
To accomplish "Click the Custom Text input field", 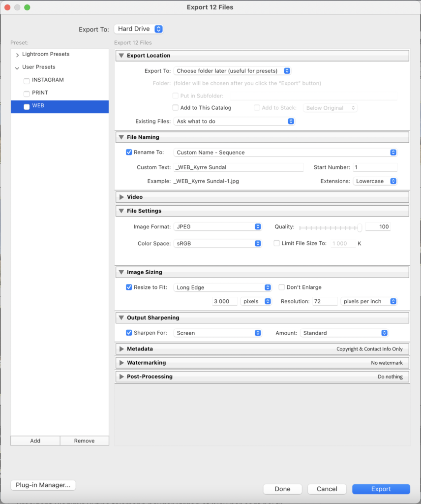I will click(239, 167).
